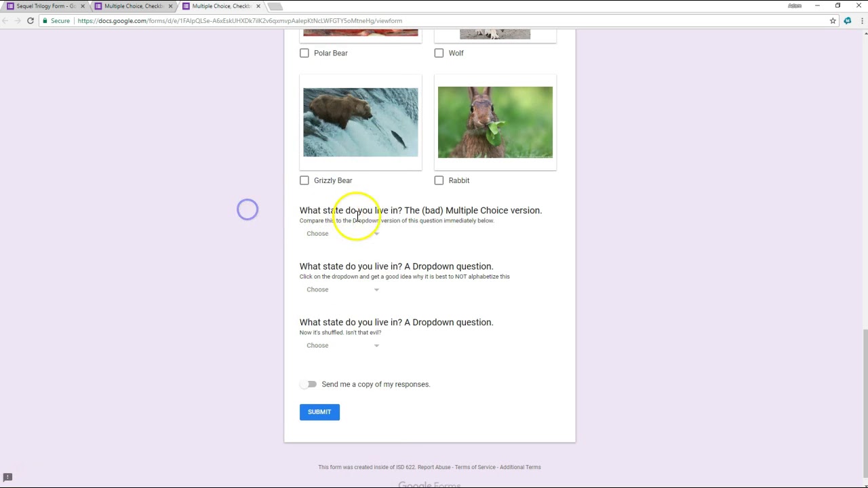The image size is (868, 488).
Task: Bookmark this page with the star icon
Action: (x=833, y=21)
